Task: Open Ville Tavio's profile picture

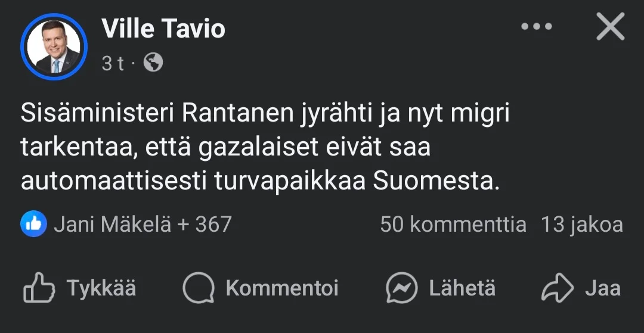Action: [x=54, y=46]
